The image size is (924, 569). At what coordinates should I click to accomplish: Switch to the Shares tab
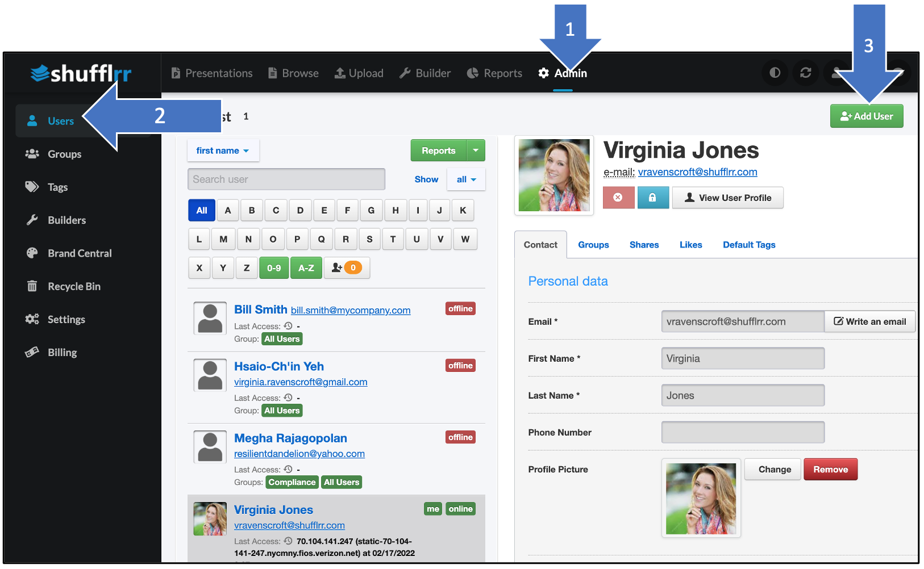pyautogui.click(x=644, y=245)
